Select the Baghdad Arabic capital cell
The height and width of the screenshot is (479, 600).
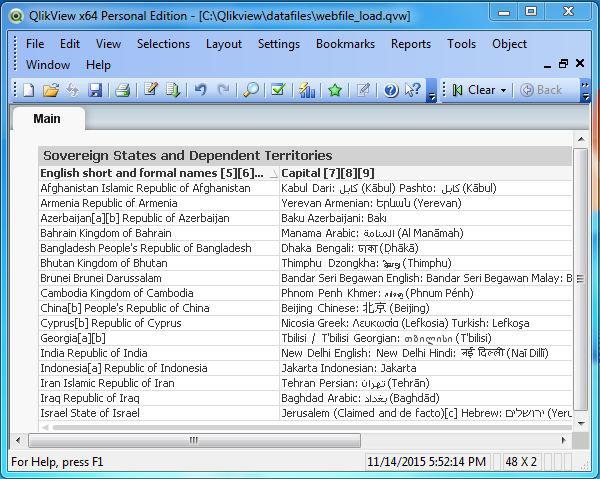426,398
